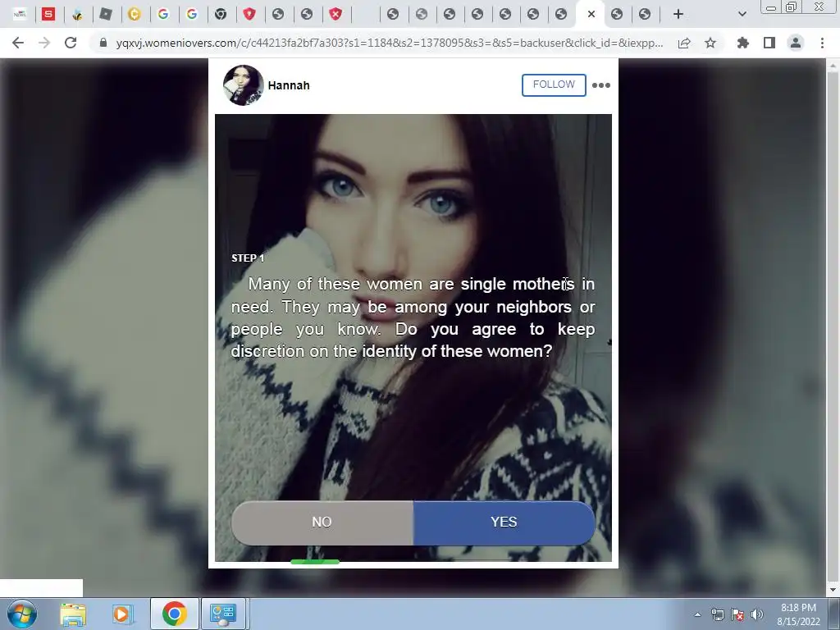Click the page scrollbar down arrow
Screen dimensions: 840x630
point(833,591)
